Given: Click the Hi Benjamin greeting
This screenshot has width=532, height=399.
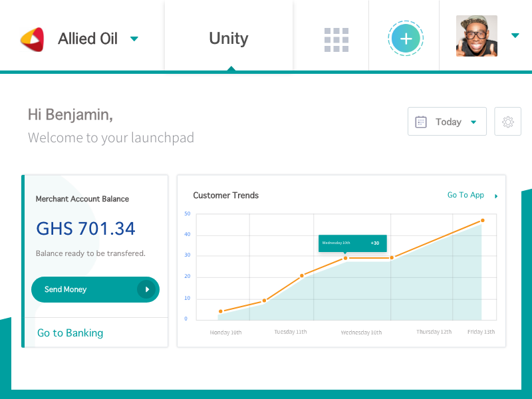Looking at the screenshot, I should tap(70, 114).
